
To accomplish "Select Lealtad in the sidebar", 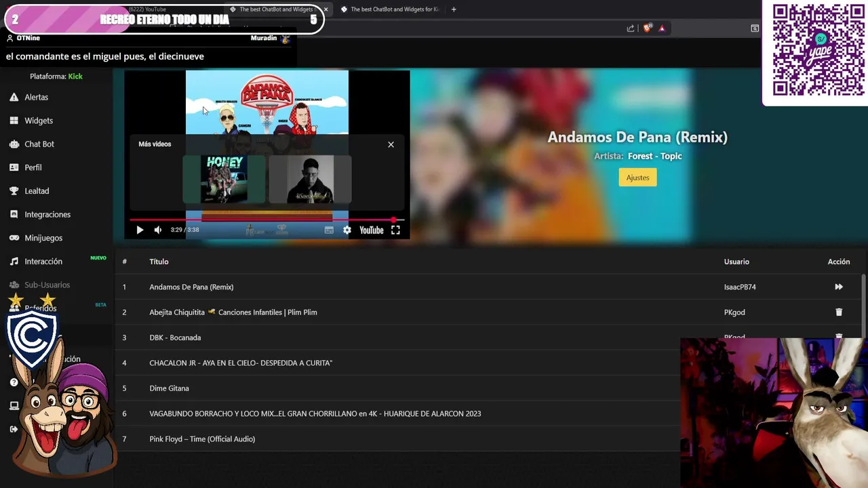I will point(37,191).
